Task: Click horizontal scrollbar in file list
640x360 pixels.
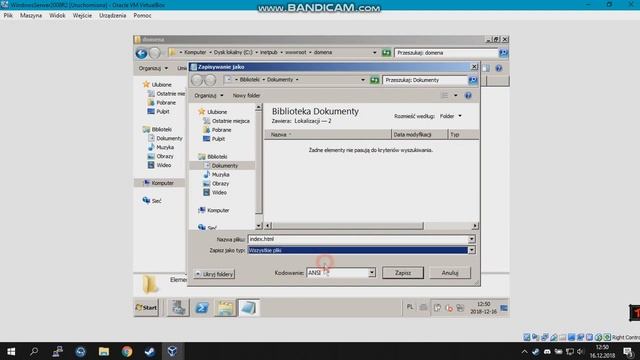Action: [x=347, y=226]
